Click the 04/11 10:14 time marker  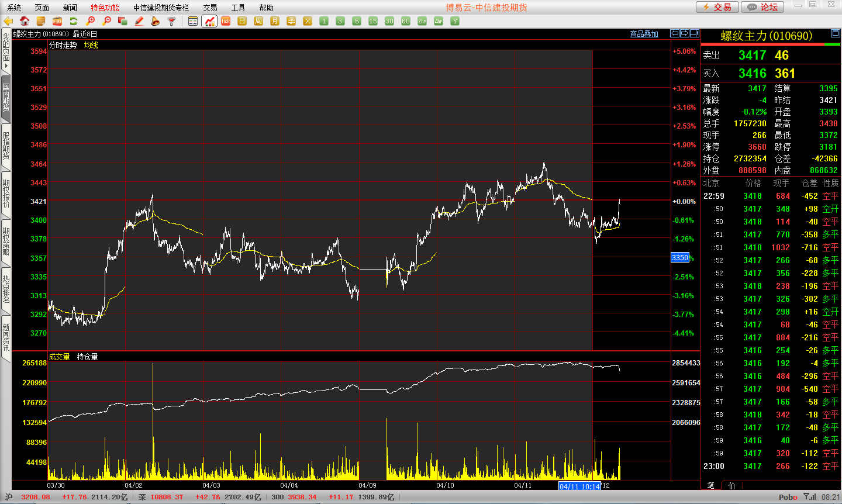[x=579, y=486]
